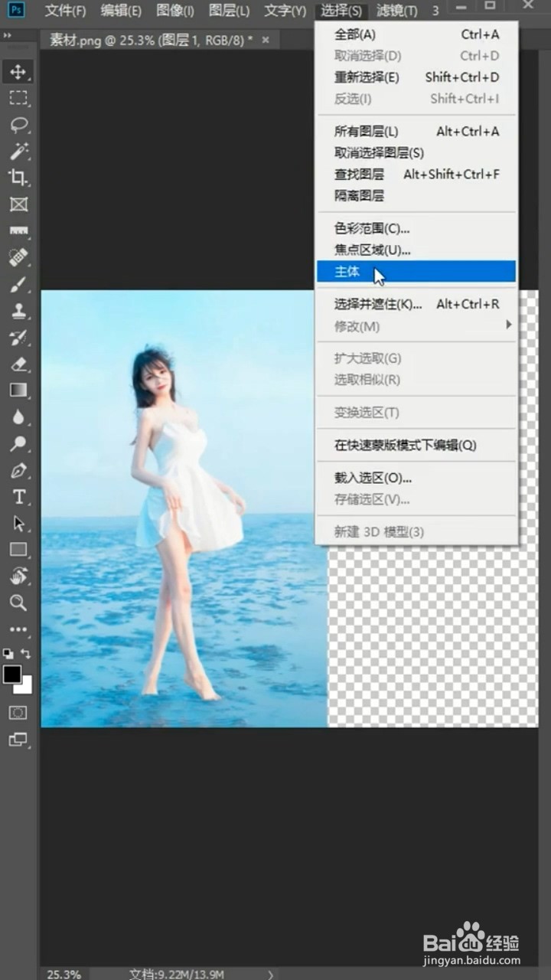
Task: Open the 文字(Y) menu
Action: (285, 11)
